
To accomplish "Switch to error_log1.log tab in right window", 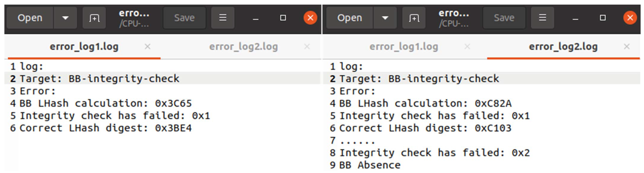I will click(x=403, y=47).
